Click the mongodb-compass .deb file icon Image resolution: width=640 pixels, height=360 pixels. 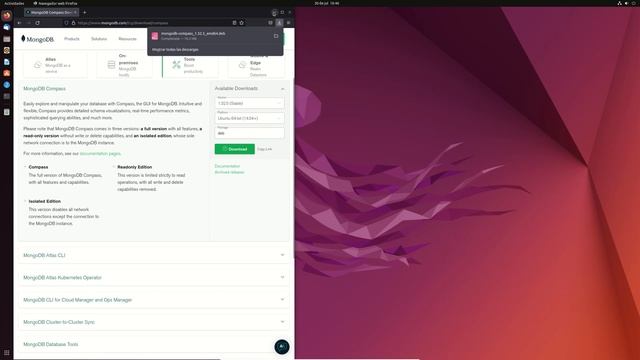pos(155,36)
